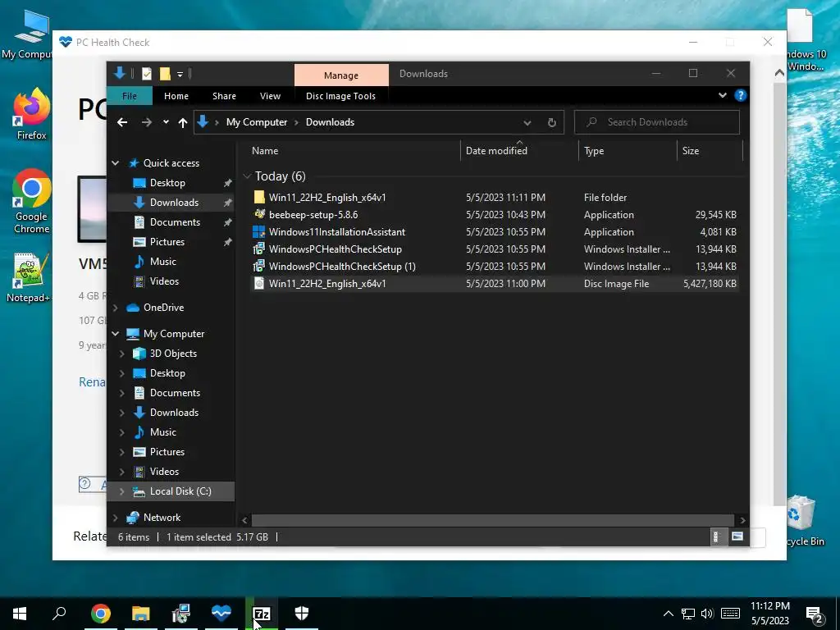
Task: Select the WindowsPCHealthCheckSetup installer
Action: click(x=493, y=249)
